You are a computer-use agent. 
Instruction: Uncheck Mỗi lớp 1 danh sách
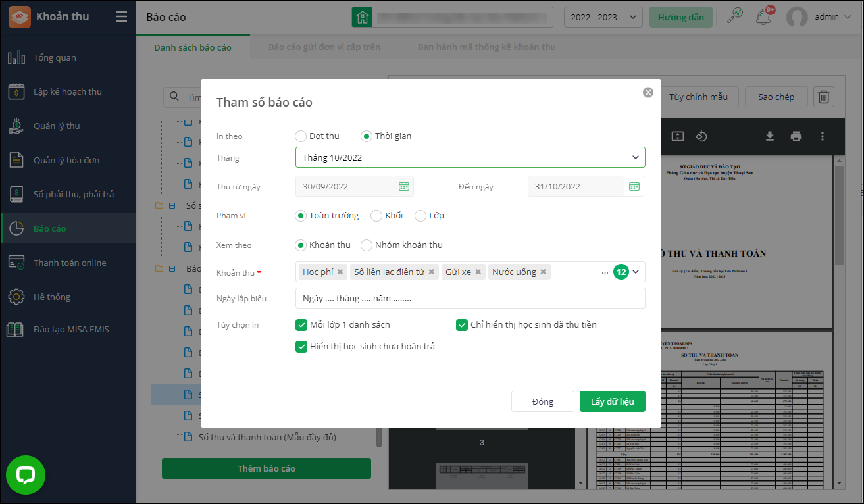pos(301,324)
